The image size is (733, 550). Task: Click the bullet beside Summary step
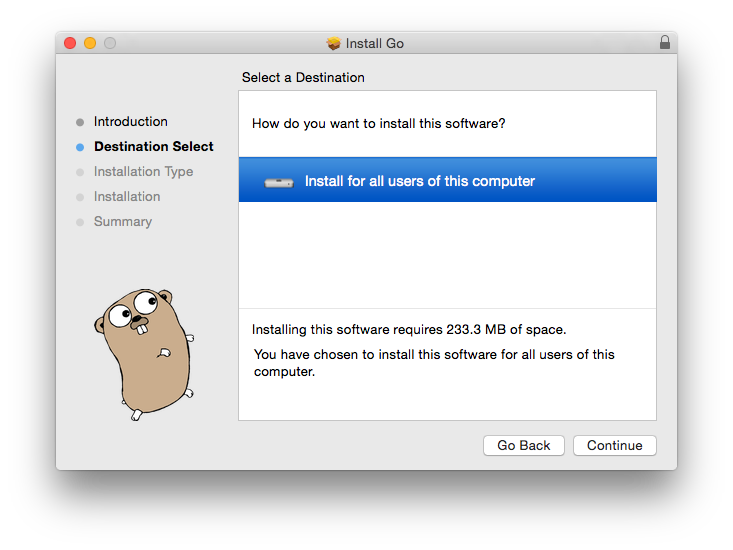click(x=80, y=222)
